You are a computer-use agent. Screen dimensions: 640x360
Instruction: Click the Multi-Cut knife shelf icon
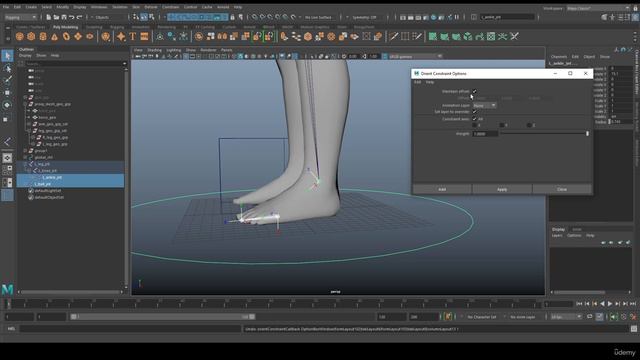pos(393,37)
